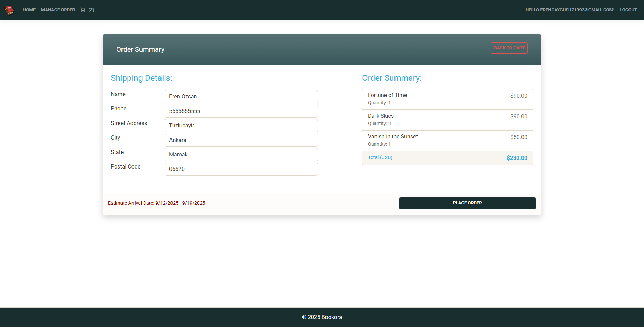644x327 pixels.
Task: Click the Place Order button
Action: coord(467,203)
